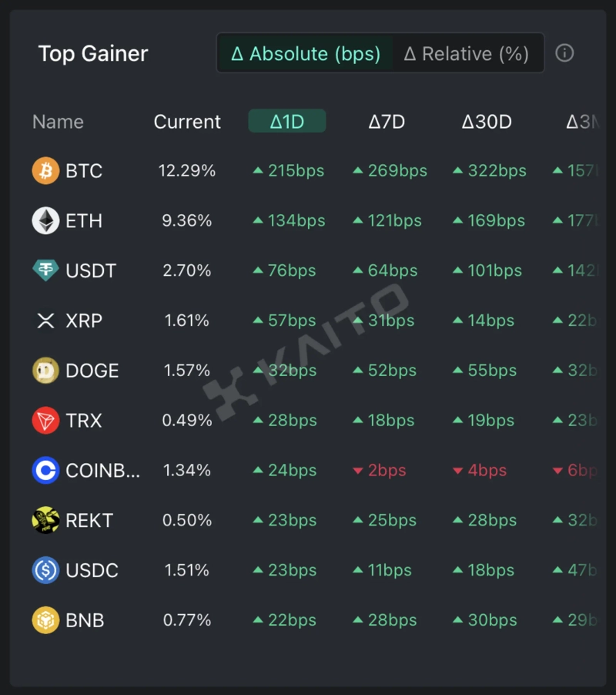Open the info icon beside the toggle
Image resolution: width=616 pixels, height=695 pixels.
[x=564, y=53]
